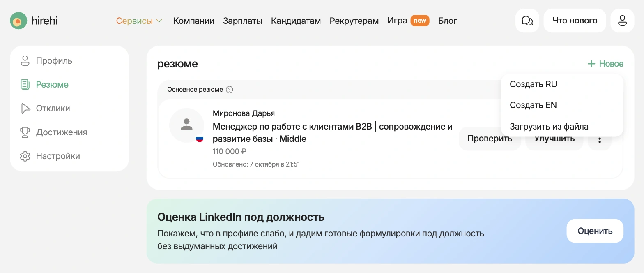
Task: Open the chat messages icon
Action: pos(527,21)
